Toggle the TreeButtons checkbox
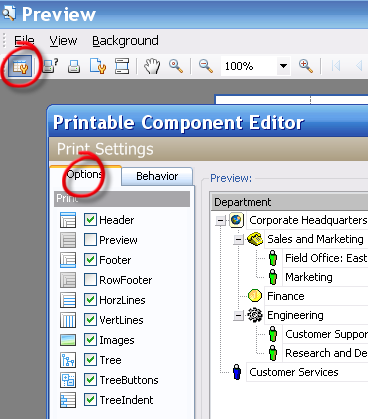The image size is (368, 419). pyautogui.click(x=90, y=380)
